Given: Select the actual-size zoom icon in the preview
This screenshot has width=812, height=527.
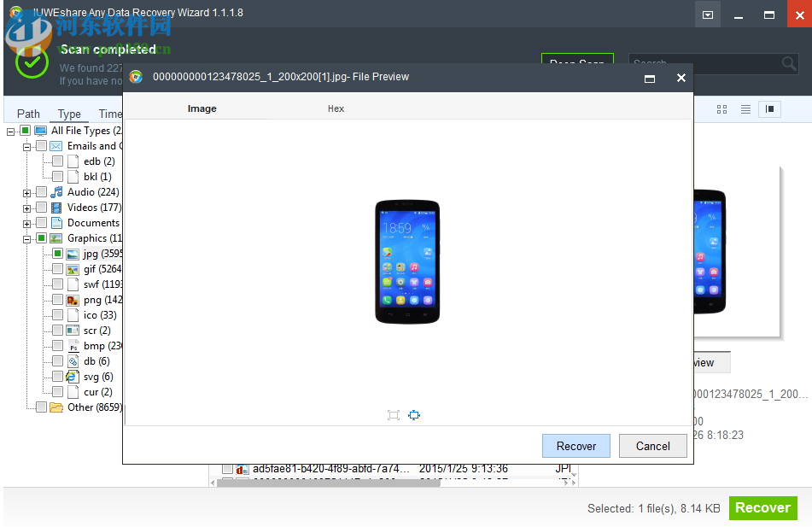Looking at the screenshot, I should (415, 415).
